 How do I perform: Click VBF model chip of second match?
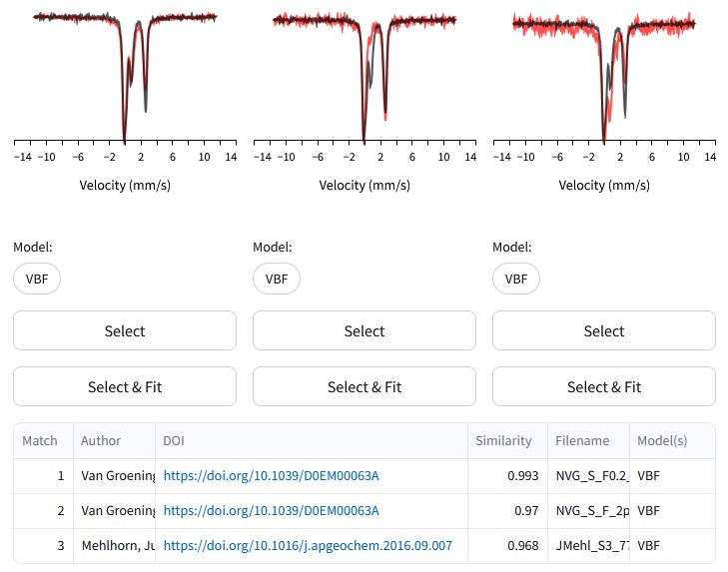277,279
